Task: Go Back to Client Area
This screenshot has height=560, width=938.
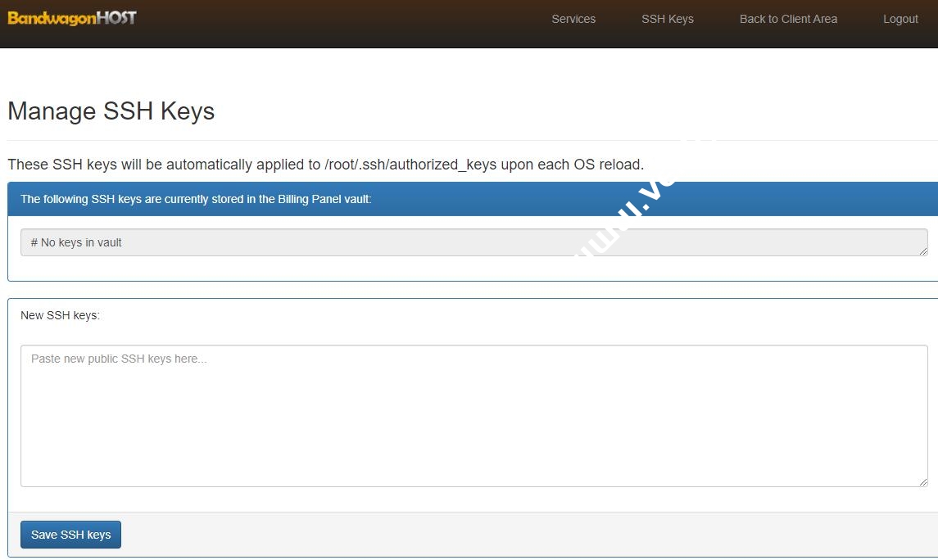Action: (788, 19)
